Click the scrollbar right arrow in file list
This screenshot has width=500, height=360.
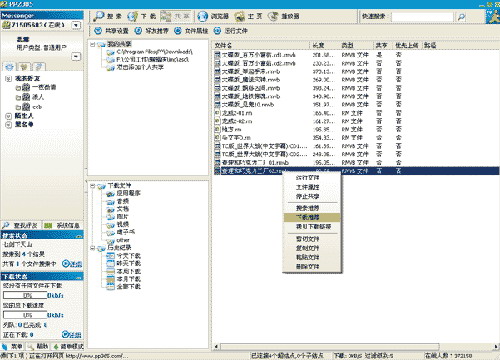[x=496, y=347]
